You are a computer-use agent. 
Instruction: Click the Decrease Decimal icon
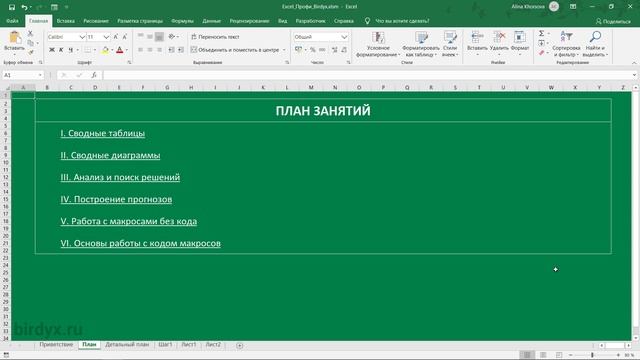344,50
